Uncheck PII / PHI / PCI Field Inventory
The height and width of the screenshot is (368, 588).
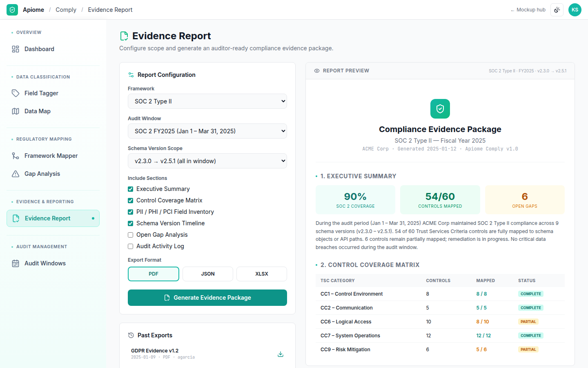point(131,212)
